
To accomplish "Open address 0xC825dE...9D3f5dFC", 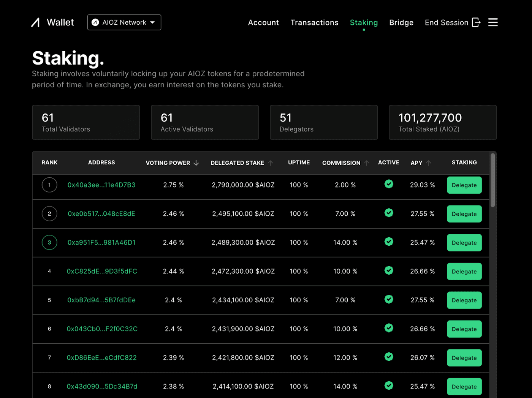I will coord(102,271).
